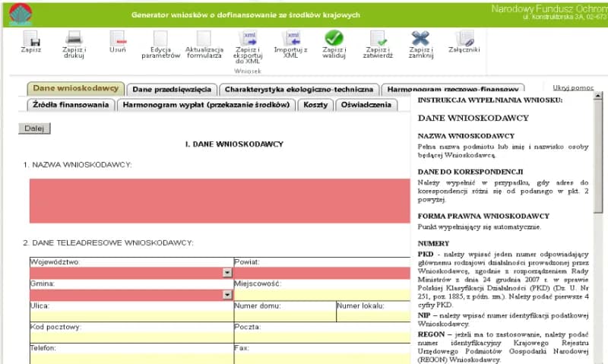This screenshot has width=608, height=364.
Task: Expand the Województwo dropdown
Action: (x=227, y=273)
